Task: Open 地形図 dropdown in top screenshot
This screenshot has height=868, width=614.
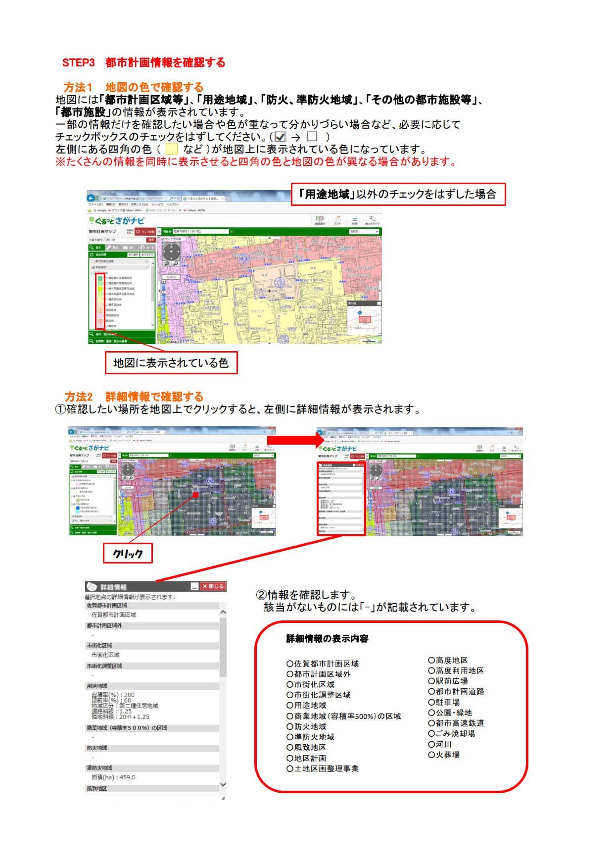Action: 364,231
